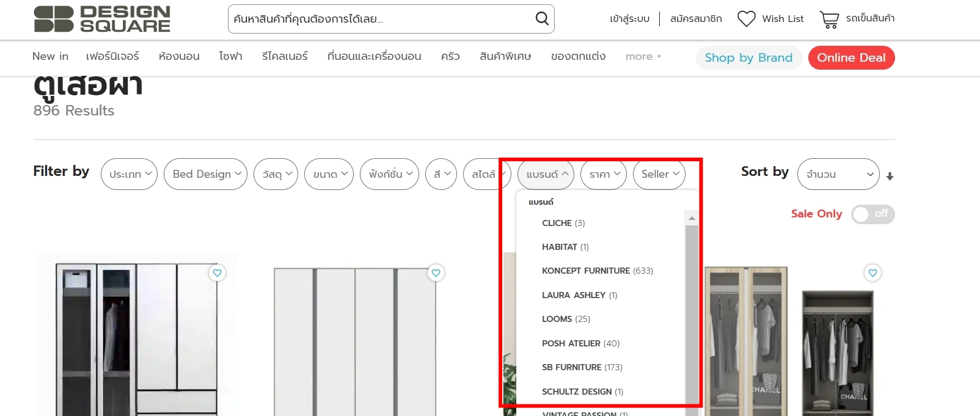
Task: Click the Online Deal button
Action: (x=851, y=57)
